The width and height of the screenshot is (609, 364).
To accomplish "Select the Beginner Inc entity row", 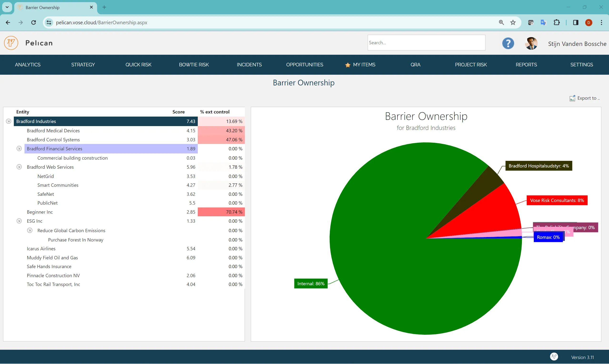I will tap(40, 212).
